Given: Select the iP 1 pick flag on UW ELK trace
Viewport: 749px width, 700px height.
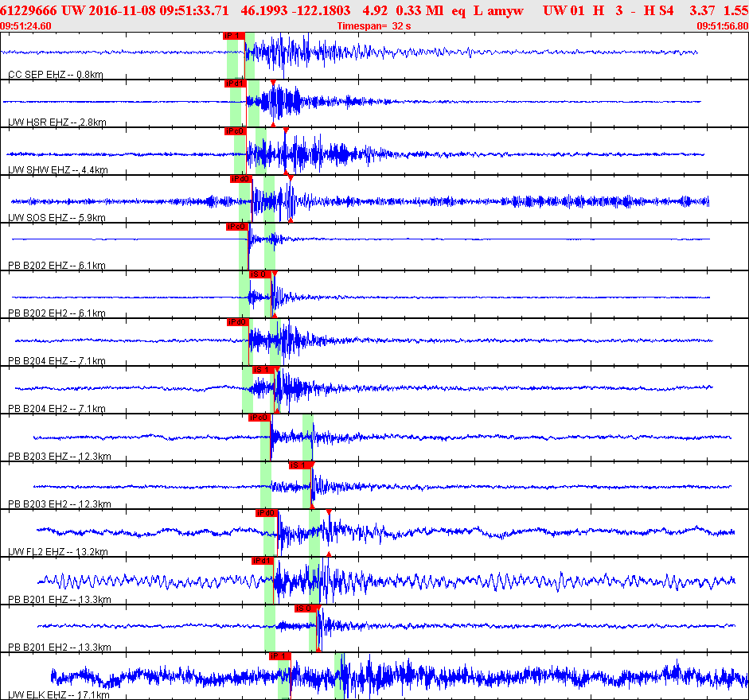Looking at the screenshot, I should (280, 656).
